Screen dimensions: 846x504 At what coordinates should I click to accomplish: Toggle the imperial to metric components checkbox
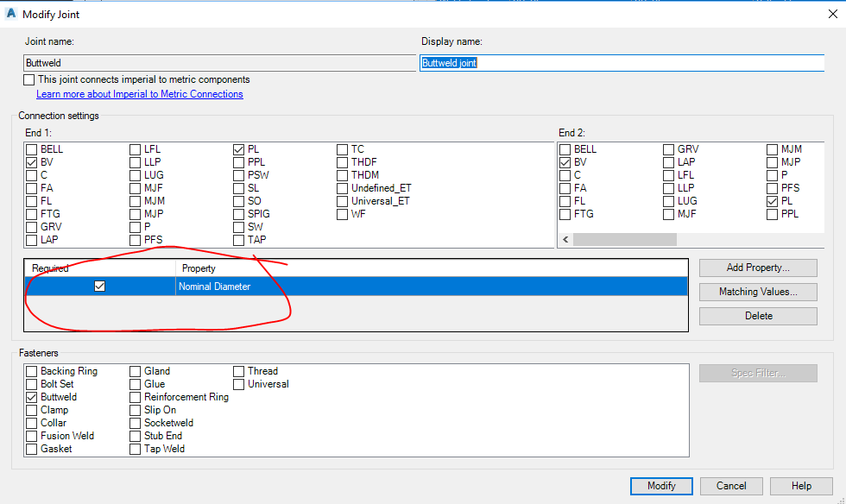click(28, 79)
